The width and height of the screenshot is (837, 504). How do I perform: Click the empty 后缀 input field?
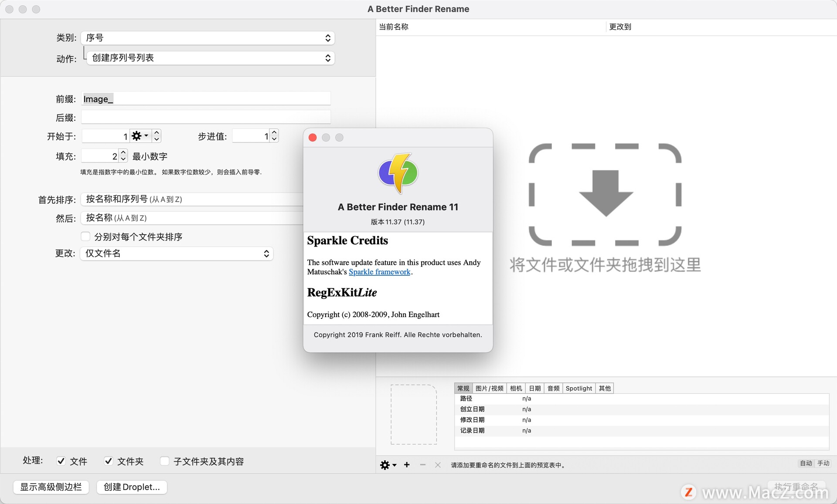pos(206,117)
